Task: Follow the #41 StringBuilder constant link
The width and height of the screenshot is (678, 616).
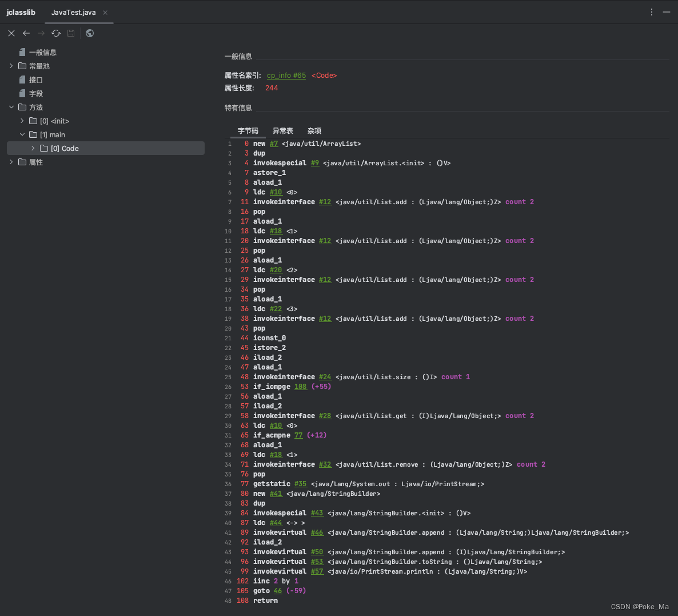Action: 276,493
